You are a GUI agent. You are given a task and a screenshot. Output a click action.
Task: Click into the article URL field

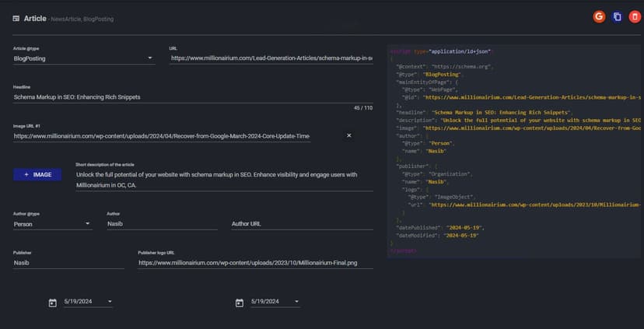(271, 58)
